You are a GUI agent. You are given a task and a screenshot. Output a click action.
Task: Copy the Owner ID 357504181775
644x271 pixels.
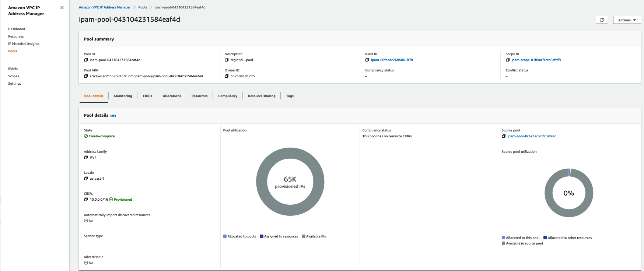coord(227,76)
